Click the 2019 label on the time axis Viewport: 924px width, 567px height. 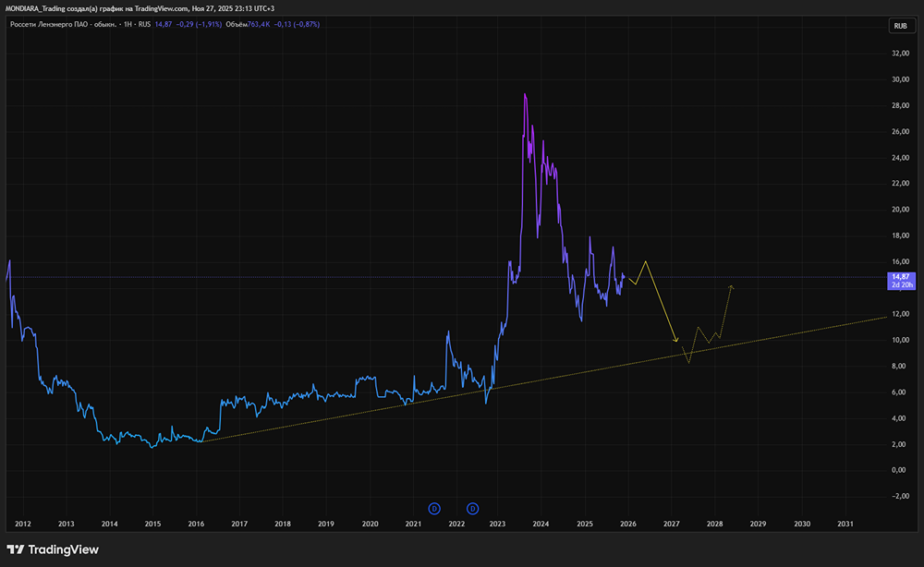[326, 524]
